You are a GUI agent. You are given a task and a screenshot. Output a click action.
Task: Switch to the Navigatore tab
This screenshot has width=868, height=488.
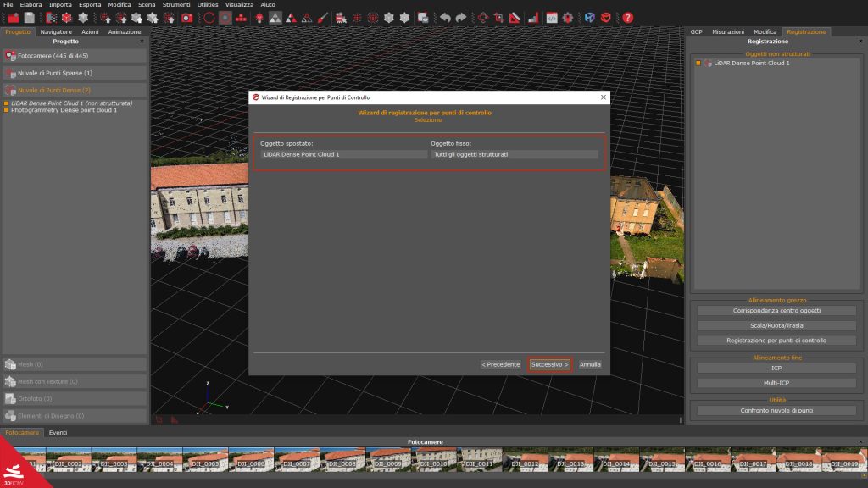click(56, 32)
